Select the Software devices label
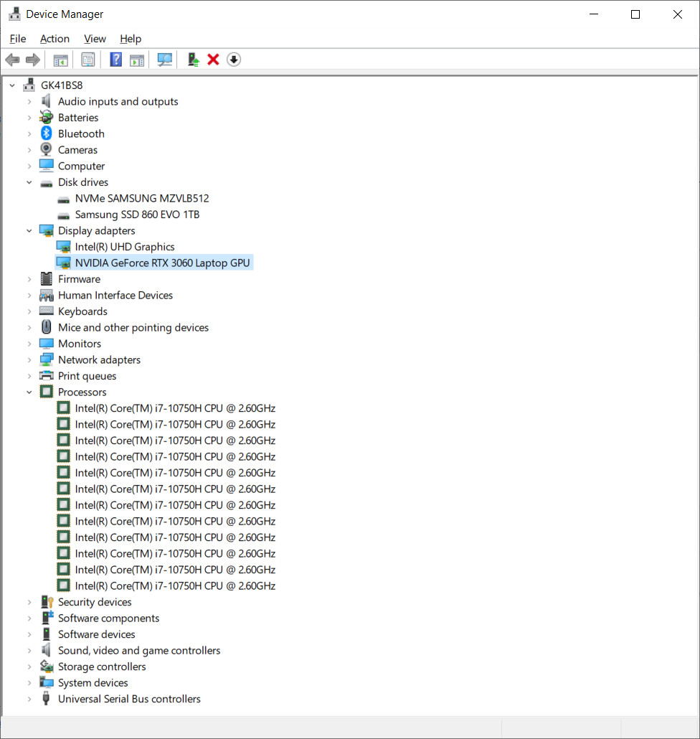Image resolution: width=700 pixels, height=739 pixels. click(x=97, y=634)
